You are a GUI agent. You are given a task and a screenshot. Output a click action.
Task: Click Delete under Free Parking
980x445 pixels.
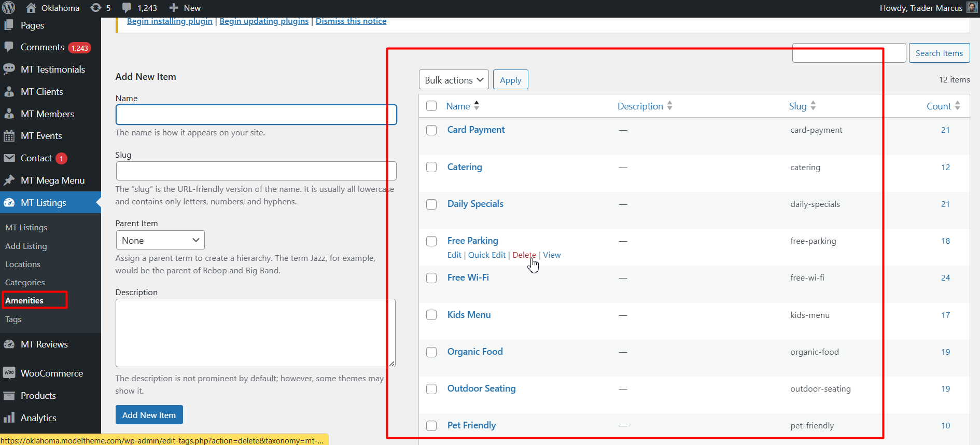click(x=524, y=255)
